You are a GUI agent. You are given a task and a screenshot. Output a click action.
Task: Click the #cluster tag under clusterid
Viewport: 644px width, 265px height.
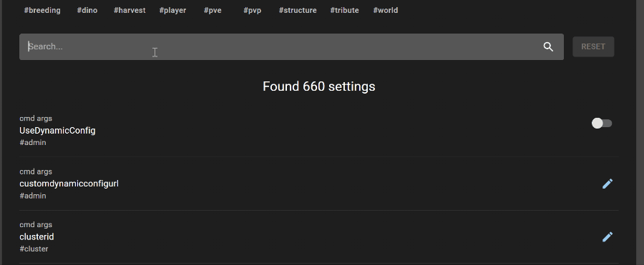(34, 249)
